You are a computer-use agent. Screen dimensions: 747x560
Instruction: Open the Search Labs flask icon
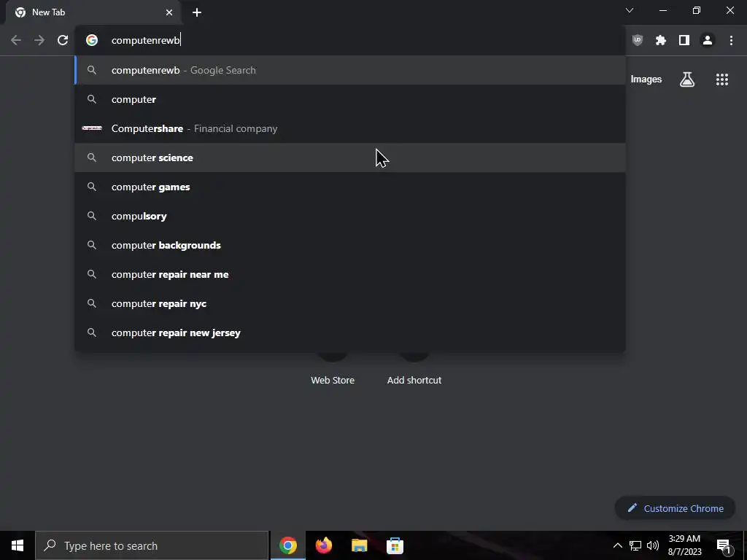pyautogui.click(x=687, y=79)
